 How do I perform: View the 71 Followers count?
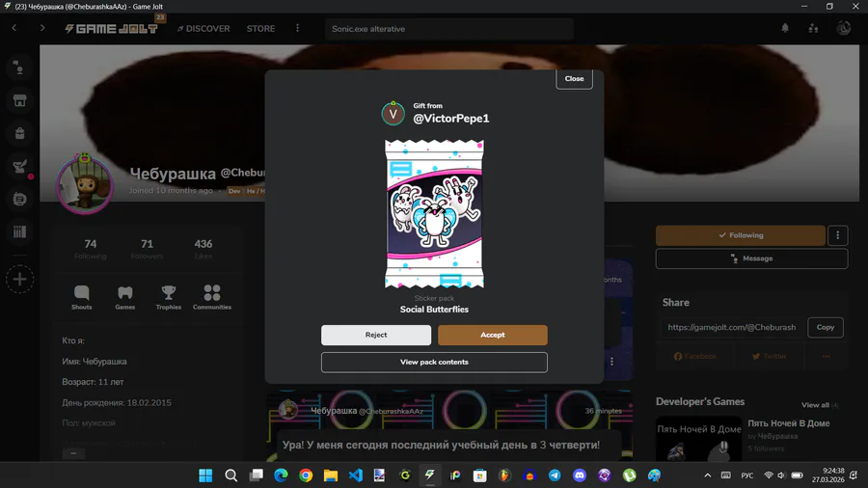point(147,249)
